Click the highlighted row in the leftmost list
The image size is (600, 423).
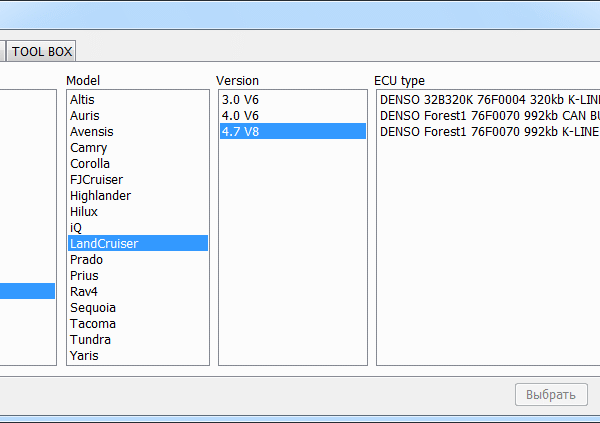(x=27, y=291)
